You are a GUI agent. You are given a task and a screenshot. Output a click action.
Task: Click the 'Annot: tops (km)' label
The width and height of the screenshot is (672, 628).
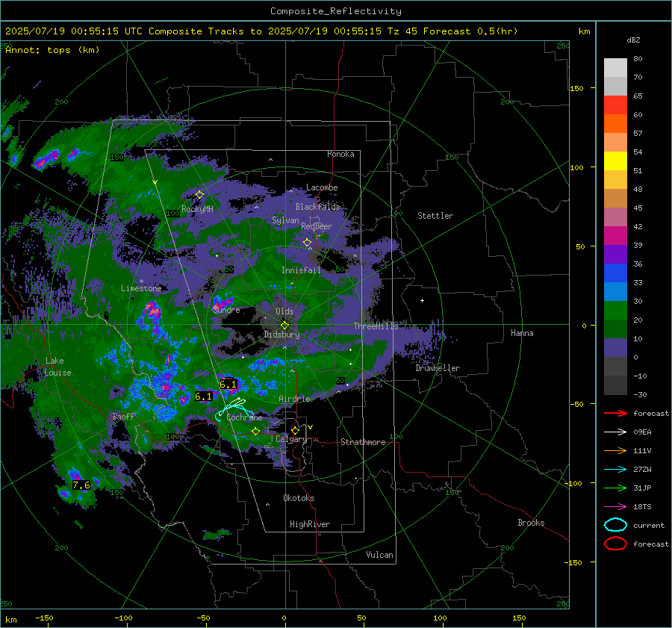(52, 50)
